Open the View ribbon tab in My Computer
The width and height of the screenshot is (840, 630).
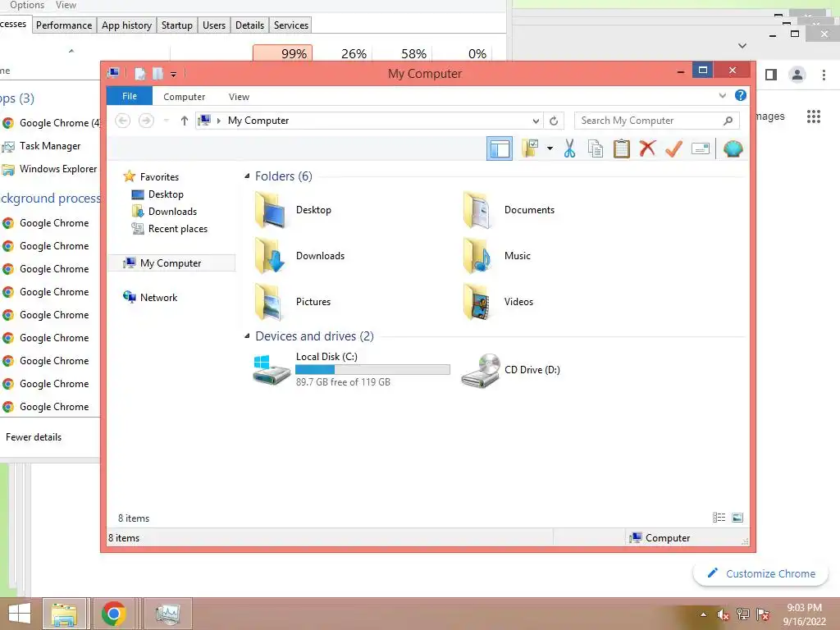[239, 97]
